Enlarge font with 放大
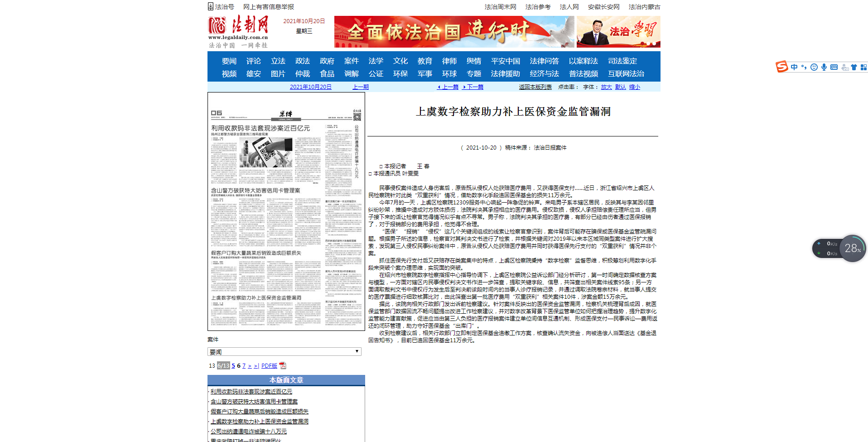Image resolution: width=868 pixels, height=442 pixels. pos(607,87)
